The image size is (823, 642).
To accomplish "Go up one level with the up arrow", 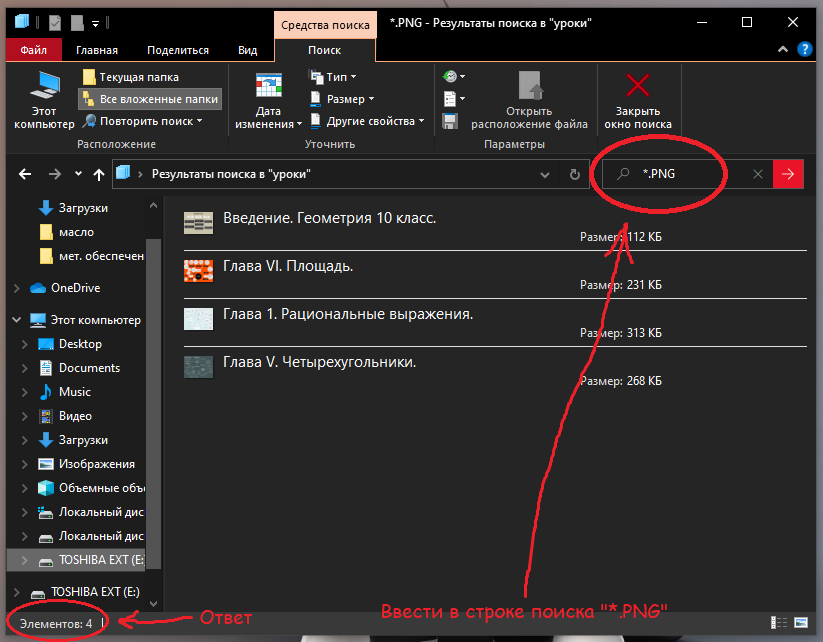I will pos(99,174).
